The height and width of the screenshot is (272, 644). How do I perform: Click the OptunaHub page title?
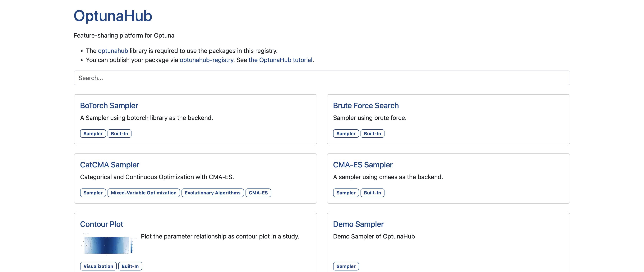[113, 16]
